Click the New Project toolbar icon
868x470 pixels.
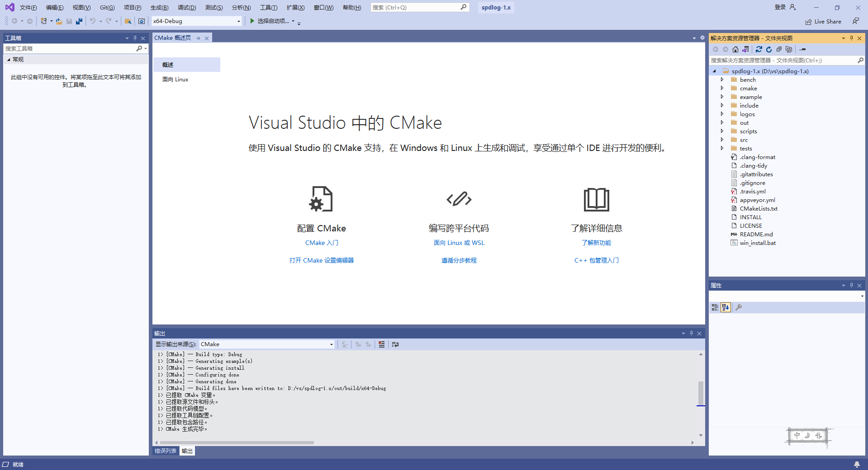pos(43,21)
